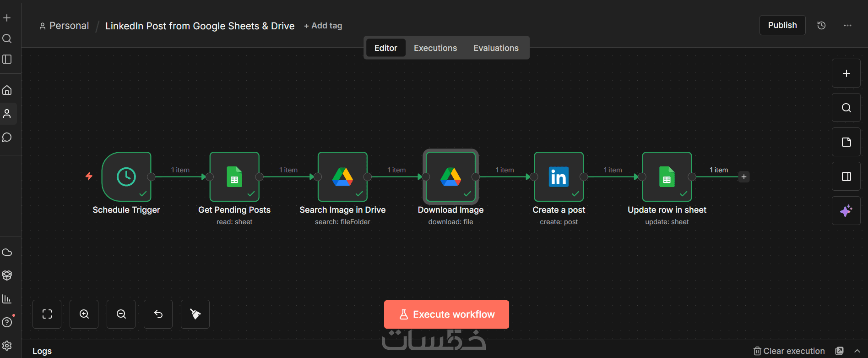Image resolution: width=868 pixels, height=358 pixels.
Task: Click the 'Schedule Trigger' node label
Action: pos(126,210)
